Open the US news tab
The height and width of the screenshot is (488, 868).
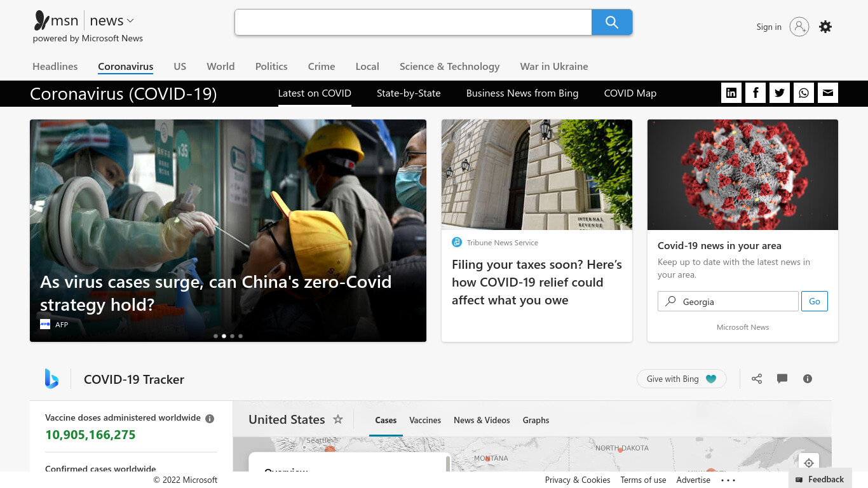coord(180,66)
